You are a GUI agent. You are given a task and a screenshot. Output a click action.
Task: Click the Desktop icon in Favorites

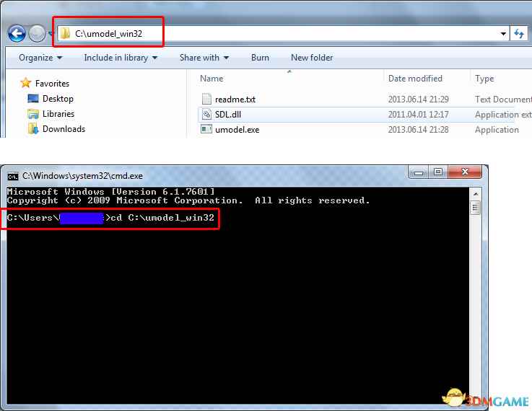click(33, 99)
